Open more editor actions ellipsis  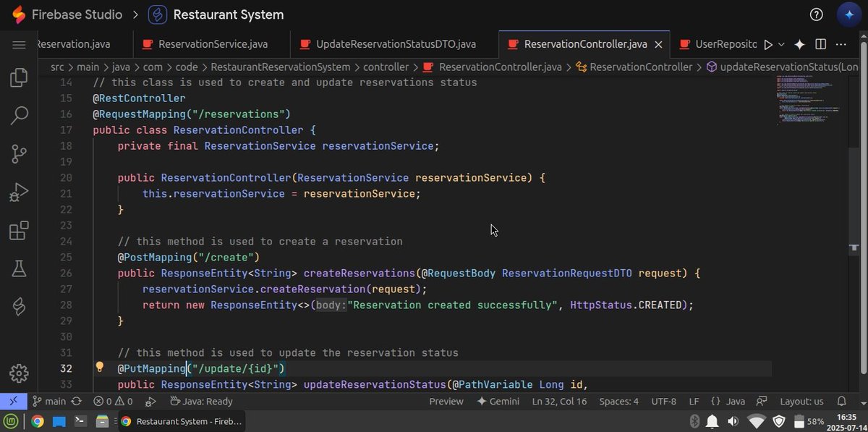pyautogui.click(x=841, y=44)
